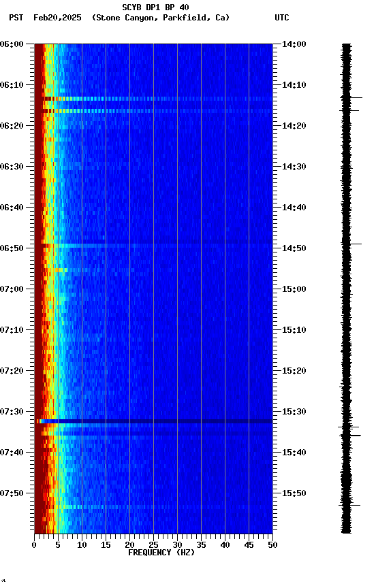Image resolution: width=376 pixels, height=588 pixels.
Task: Click the bright broadband event near 06:13 PST
Action: click(x=153, y=99)
